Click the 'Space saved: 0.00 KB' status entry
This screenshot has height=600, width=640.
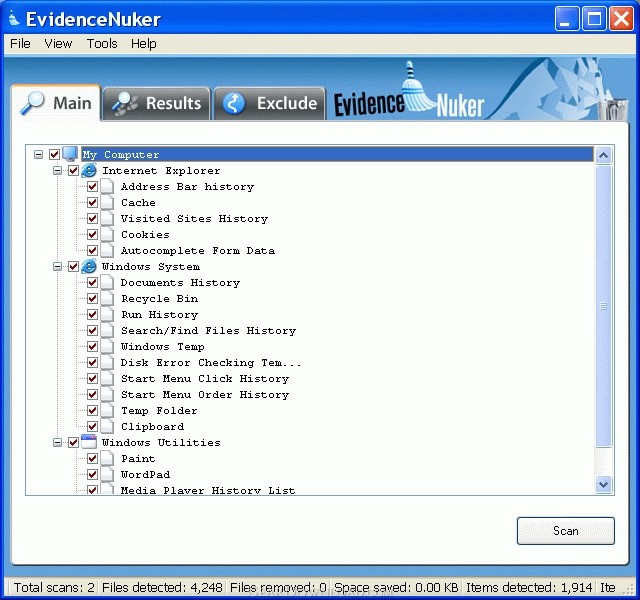(396, 587)
